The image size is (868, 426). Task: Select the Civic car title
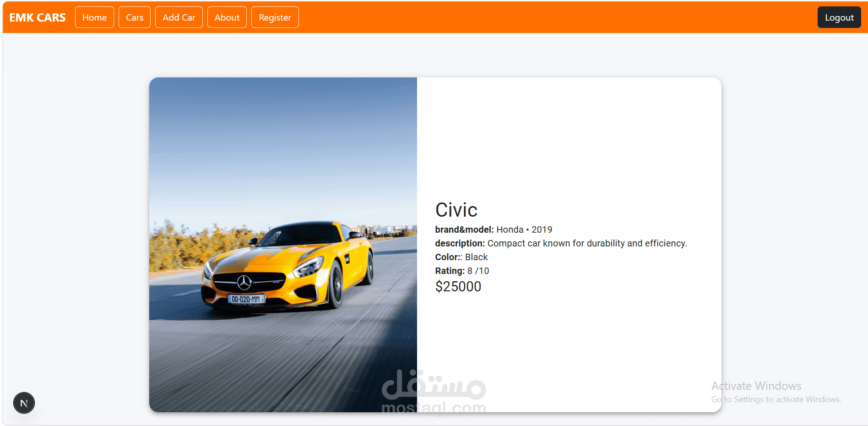pos(456,210)
